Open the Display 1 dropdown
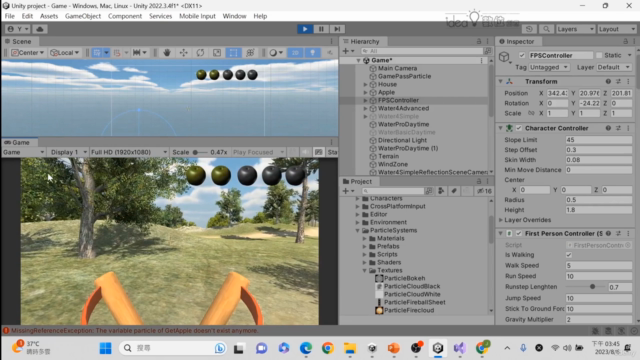 tap(68, 152)
